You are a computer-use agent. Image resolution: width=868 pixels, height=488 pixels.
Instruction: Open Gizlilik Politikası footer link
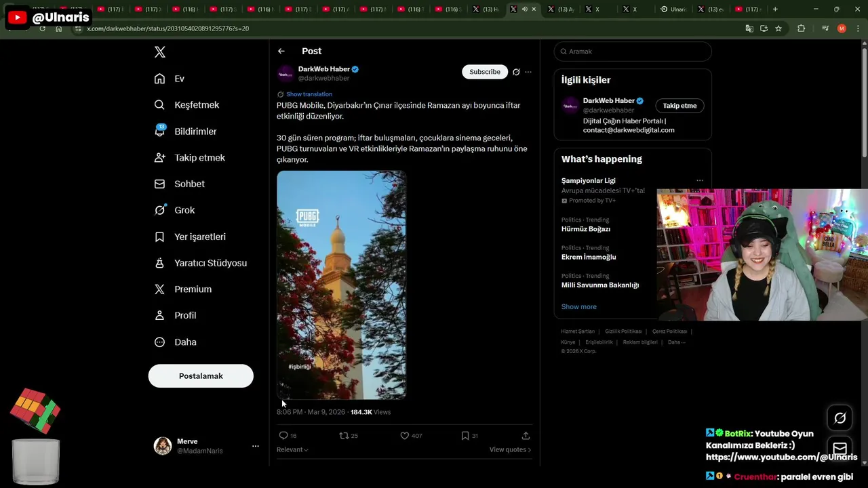tap(623, 331)
